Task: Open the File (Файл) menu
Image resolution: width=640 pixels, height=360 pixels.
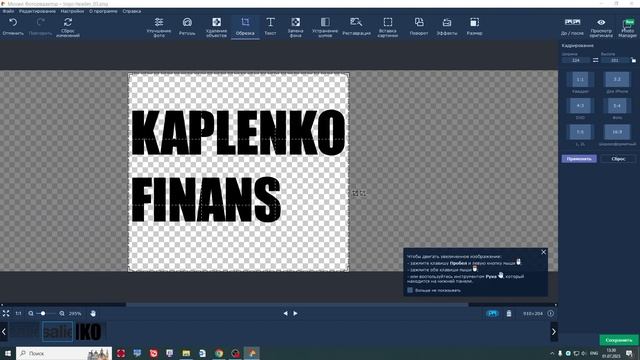Action: pos(8,11)
